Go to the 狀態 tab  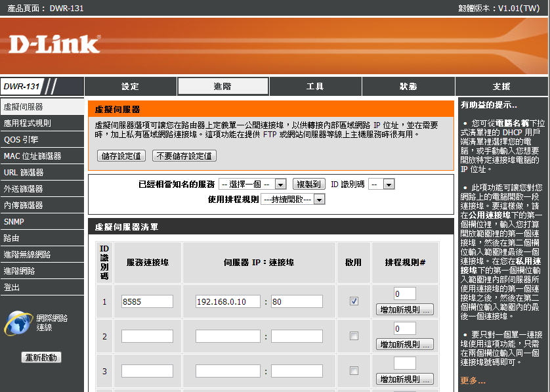coord(408,87)
